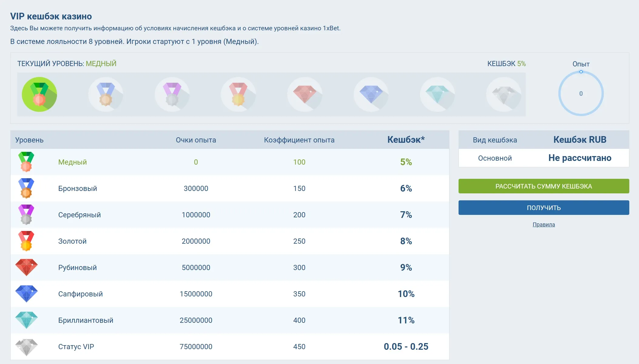Select the faded gray VIP diamond icon
The width and height of the screenshot is (639, 364).
[503, 94]
